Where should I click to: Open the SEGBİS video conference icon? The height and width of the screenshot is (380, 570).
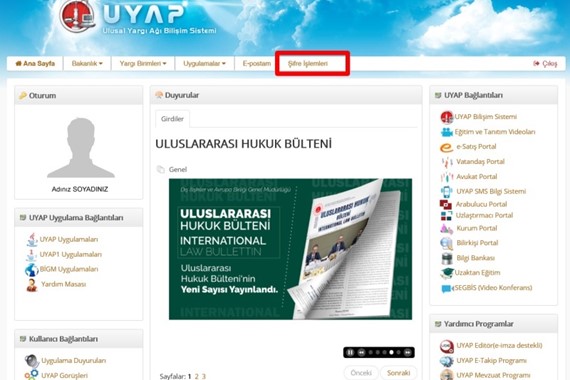pos(446,289)
